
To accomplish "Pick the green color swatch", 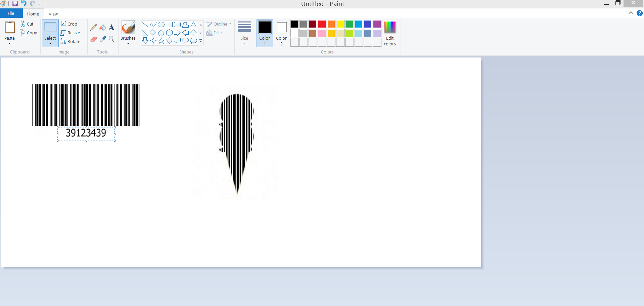I will click(350, 24).
